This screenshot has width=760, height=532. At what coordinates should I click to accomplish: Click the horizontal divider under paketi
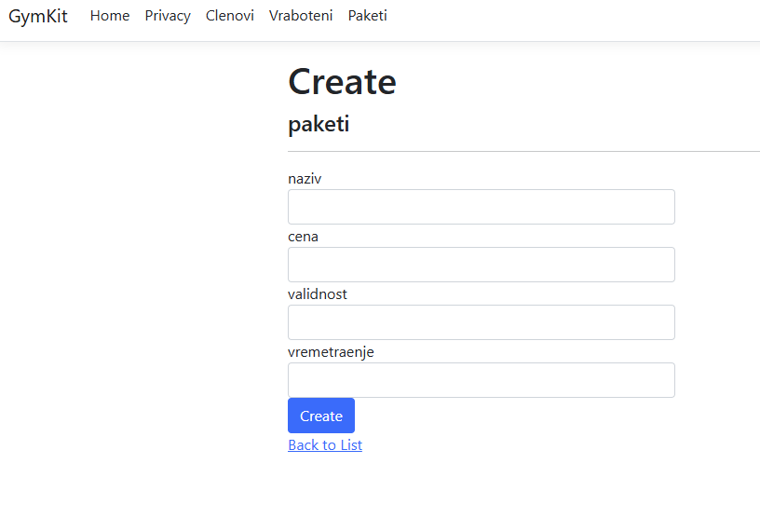[x=523, y=151]
